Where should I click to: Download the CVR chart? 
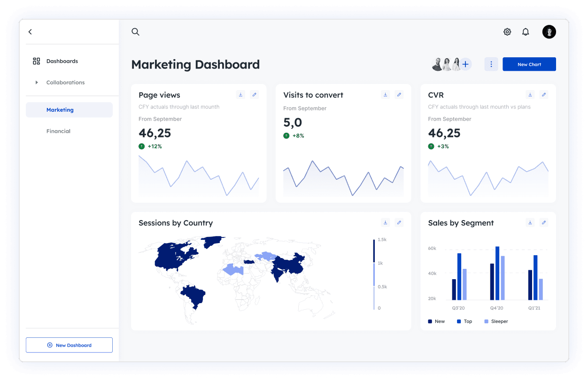pyautogui.click(x=530, y=94)
